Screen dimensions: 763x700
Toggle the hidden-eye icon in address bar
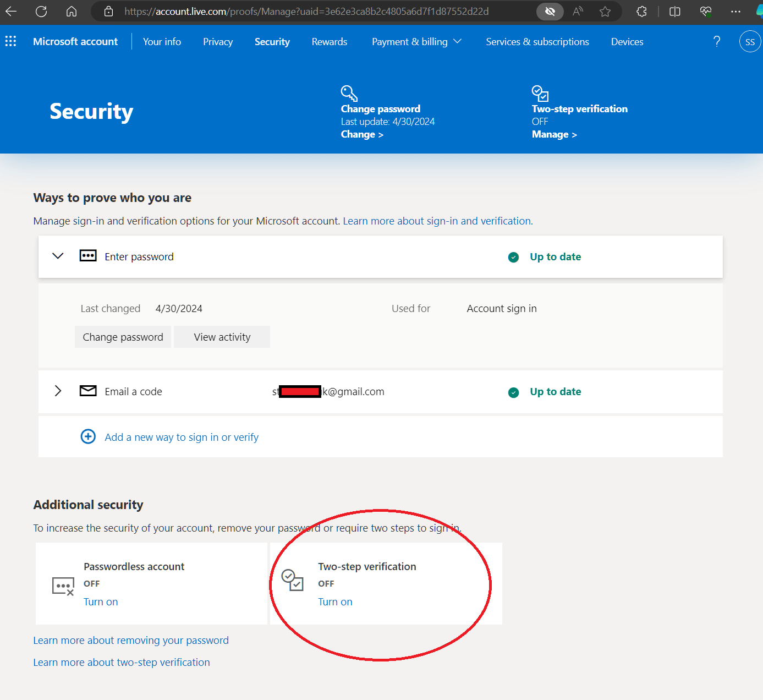click(550, 11)
